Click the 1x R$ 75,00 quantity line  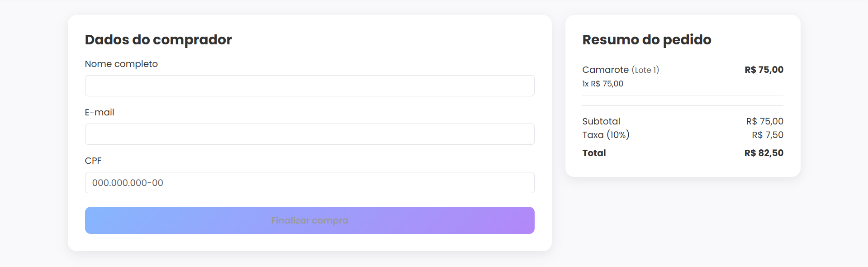[x=602, y=84]
